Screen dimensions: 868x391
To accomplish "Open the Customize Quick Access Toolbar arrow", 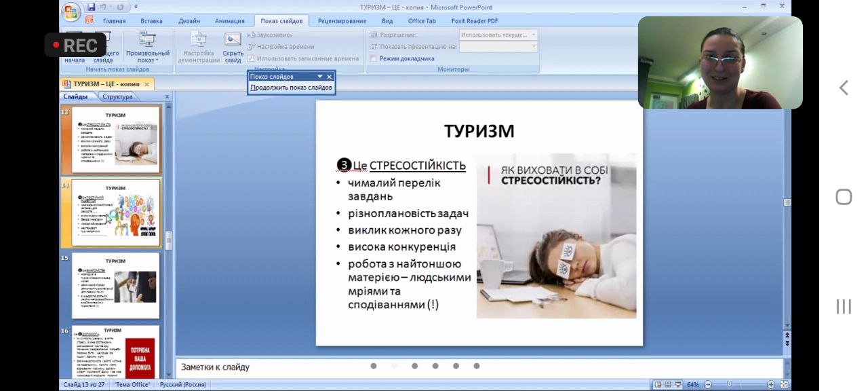I will click(x=136, y=7).
